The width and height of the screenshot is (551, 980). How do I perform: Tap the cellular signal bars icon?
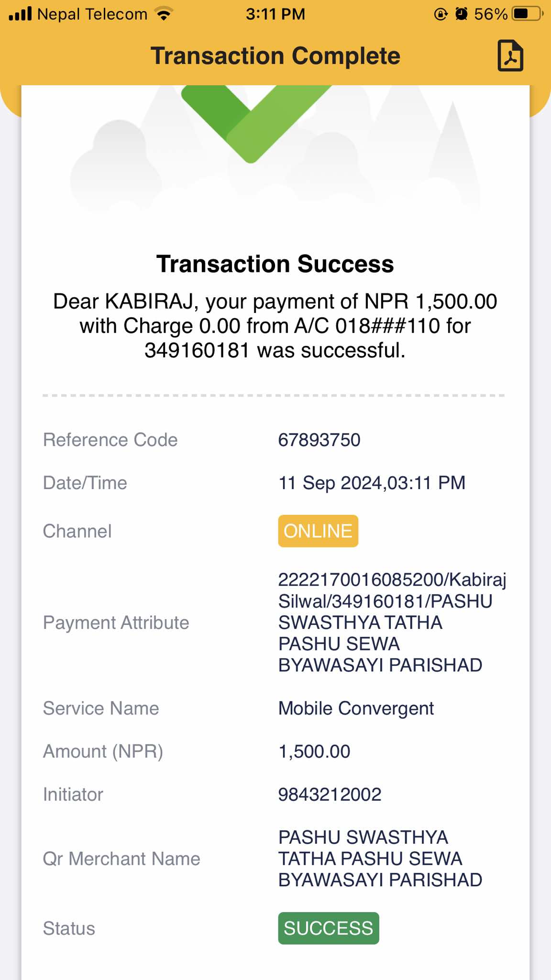click(x=20, y=14)
